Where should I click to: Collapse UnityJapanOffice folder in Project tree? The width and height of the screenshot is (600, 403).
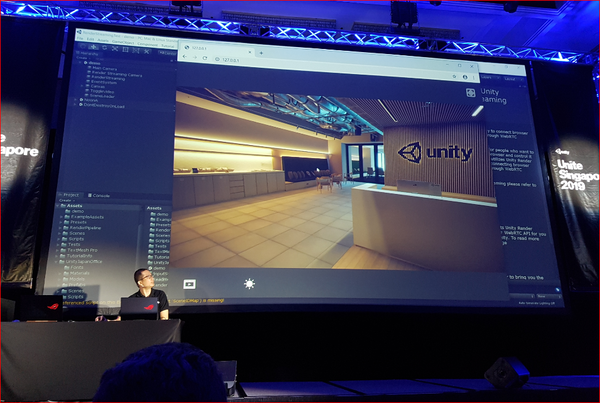(x=56, y=261)
